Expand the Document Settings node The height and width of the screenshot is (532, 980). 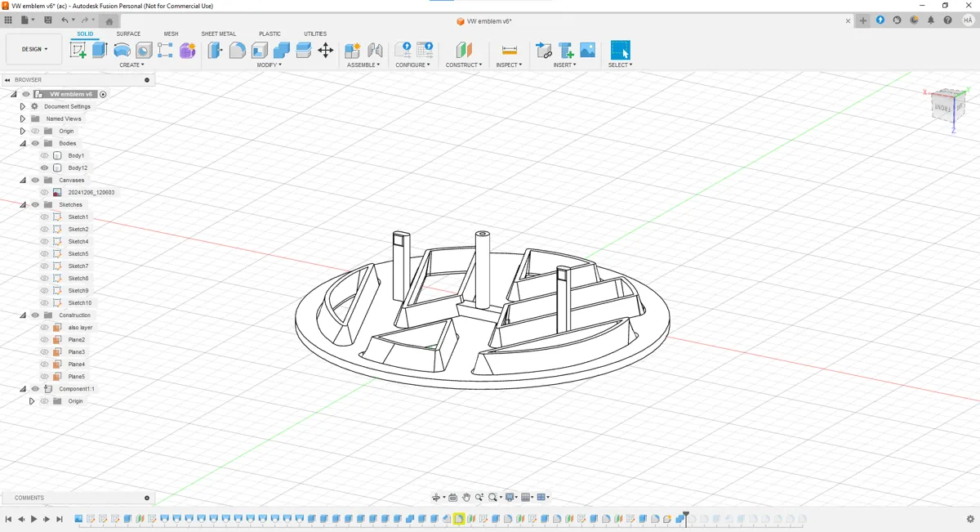pos(23,106)
